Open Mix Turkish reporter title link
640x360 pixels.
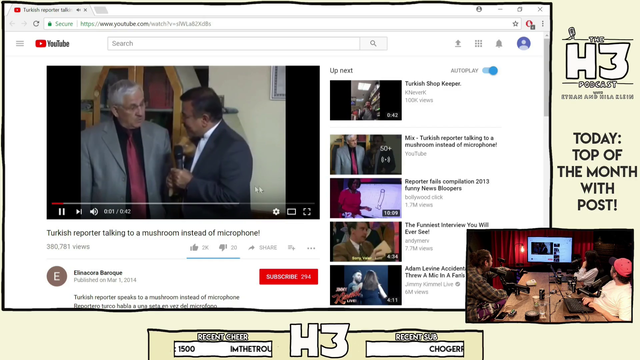(x=451, y=141)
